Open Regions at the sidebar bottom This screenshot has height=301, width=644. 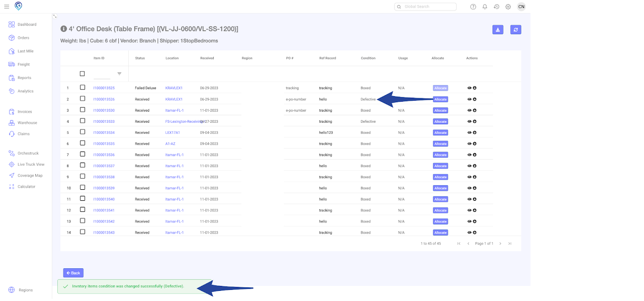click(x=21, y=290)
